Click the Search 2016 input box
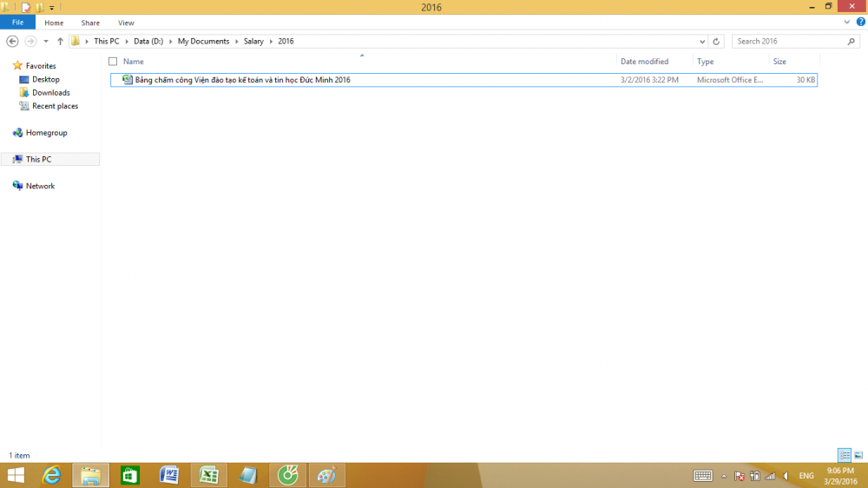The height and width of the screenshot is (488, 868). (x=790, y=42)
